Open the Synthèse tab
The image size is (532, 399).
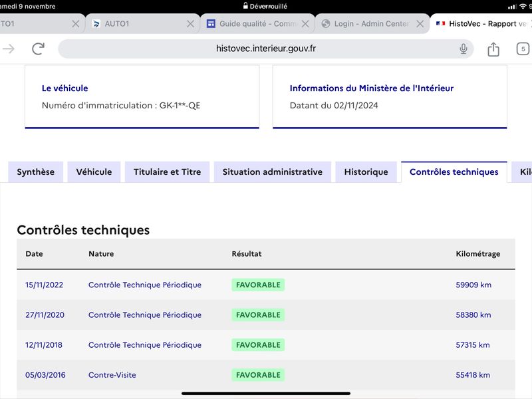[x=36, y=172]
